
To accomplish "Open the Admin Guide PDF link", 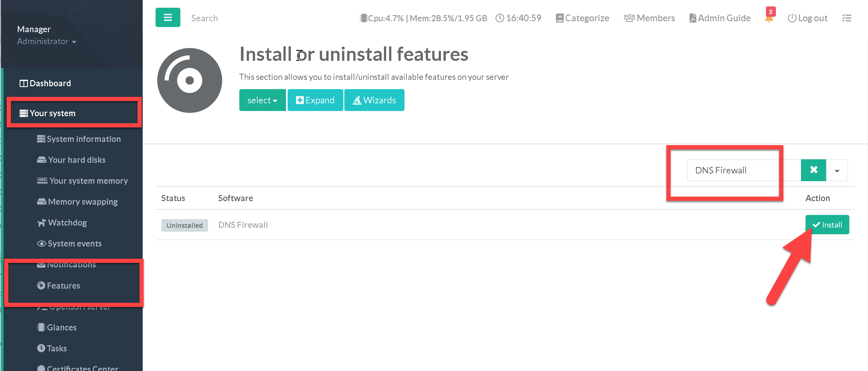I will [x=720, y=18].
